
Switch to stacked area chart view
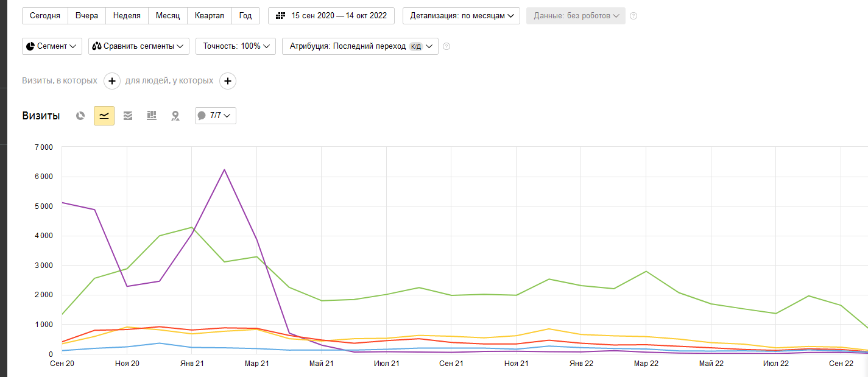128,116
